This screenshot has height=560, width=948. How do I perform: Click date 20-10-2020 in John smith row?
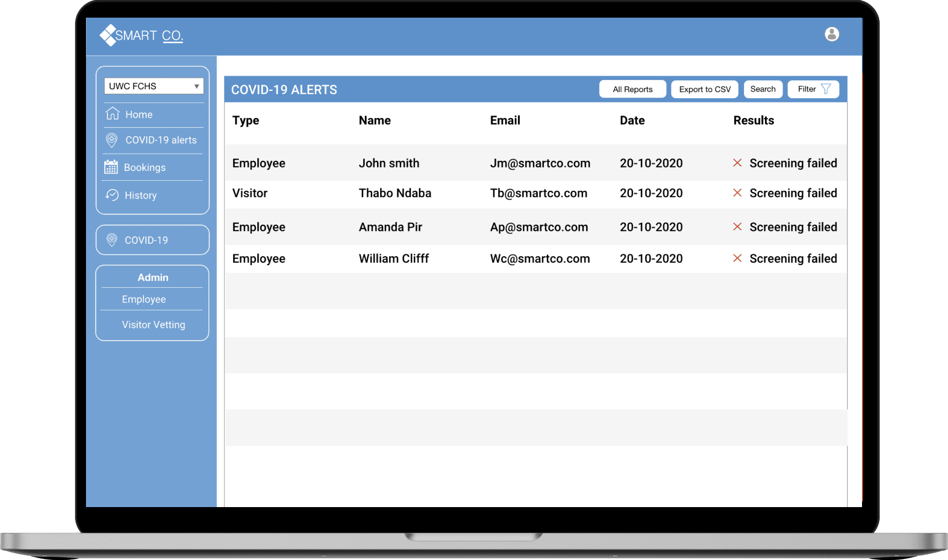coord(651,163)
